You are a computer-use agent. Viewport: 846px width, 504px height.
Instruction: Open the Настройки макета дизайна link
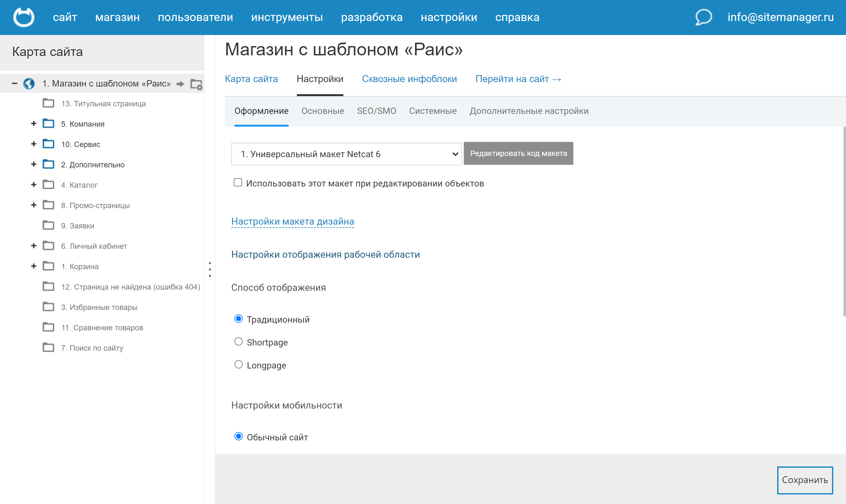(292, 221)
